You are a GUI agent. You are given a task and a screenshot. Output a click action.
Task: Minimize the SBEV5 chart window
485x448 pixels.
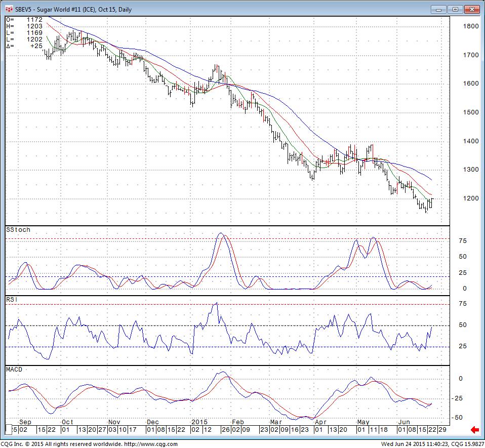438,10
